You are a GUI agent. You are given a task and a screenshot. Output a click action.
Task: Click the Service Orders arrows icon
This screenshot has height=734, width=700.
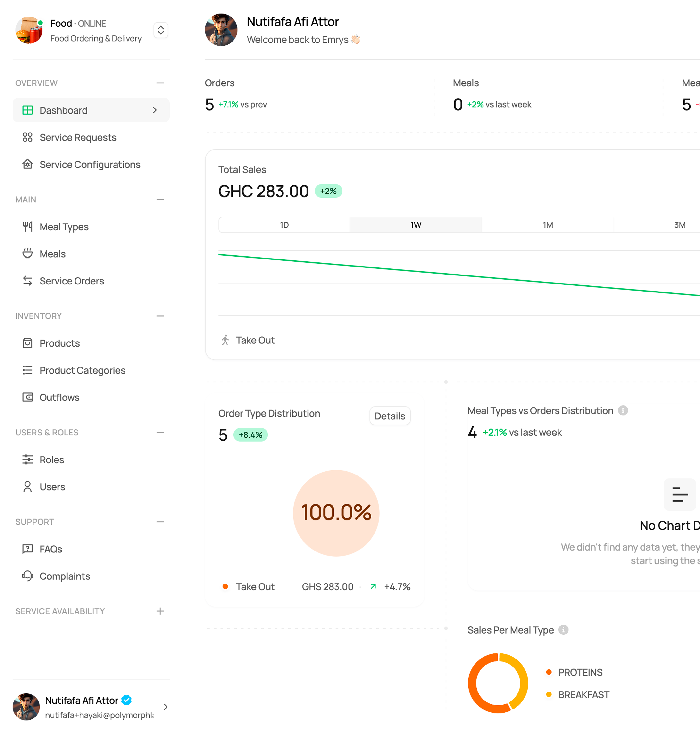pyautogui.click(x=28, y=281)
